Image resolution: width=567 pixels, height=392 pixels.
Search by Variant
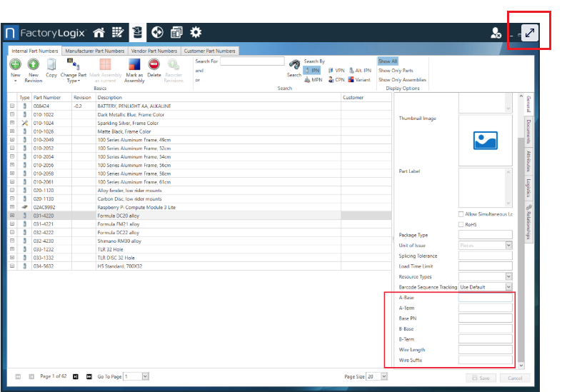pyautogui.click(x=359, y=79)
